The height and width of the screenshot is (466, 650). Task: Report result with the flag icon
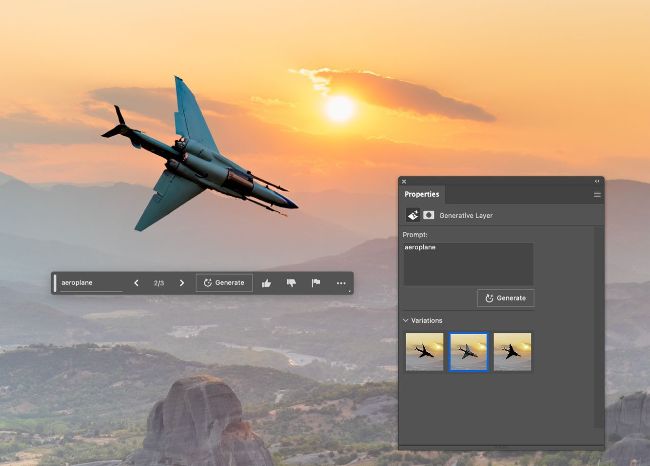[316, 283]
